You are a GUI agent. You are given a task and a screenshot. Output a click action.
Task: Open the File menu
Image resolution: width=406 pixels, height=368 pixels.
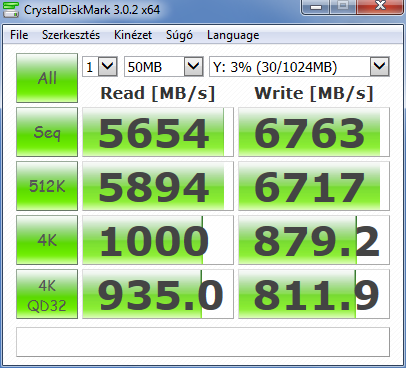(19, 35)
